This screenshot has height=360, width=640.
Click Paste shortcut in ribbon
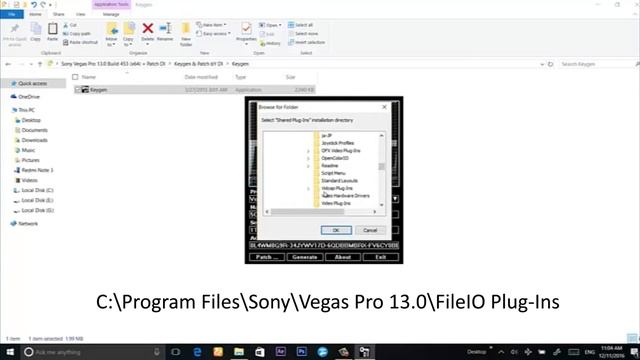(80, 42)
